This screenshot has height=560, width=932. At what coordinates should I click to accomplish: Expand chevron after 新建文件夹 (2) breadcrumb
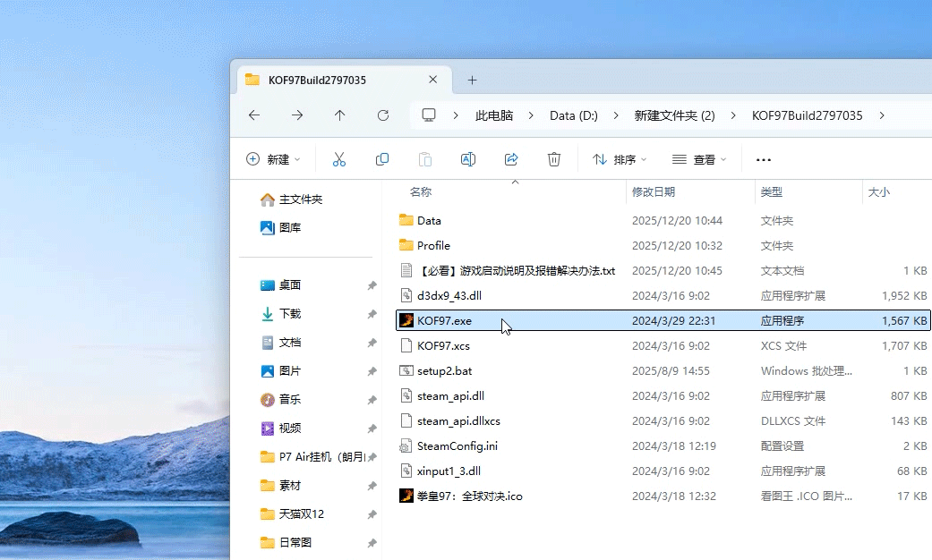[x=733, y=115]
